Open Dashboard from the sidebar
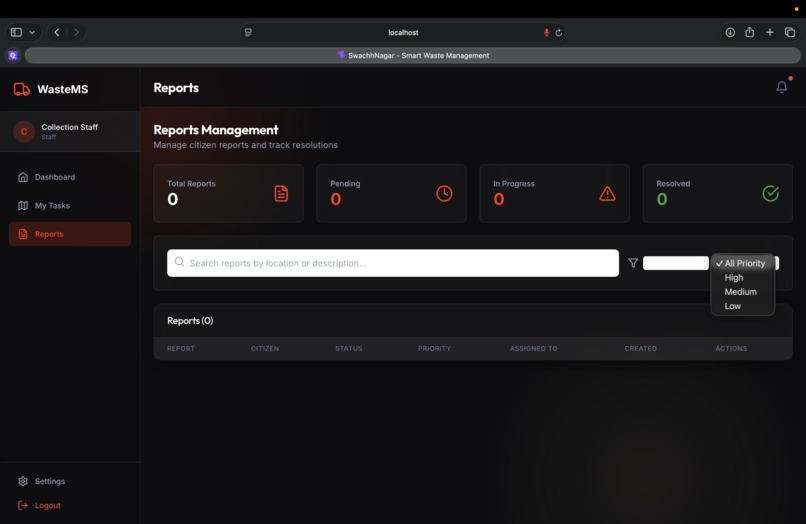This screenshot has width=806, height=524. (x=70, y=177)
